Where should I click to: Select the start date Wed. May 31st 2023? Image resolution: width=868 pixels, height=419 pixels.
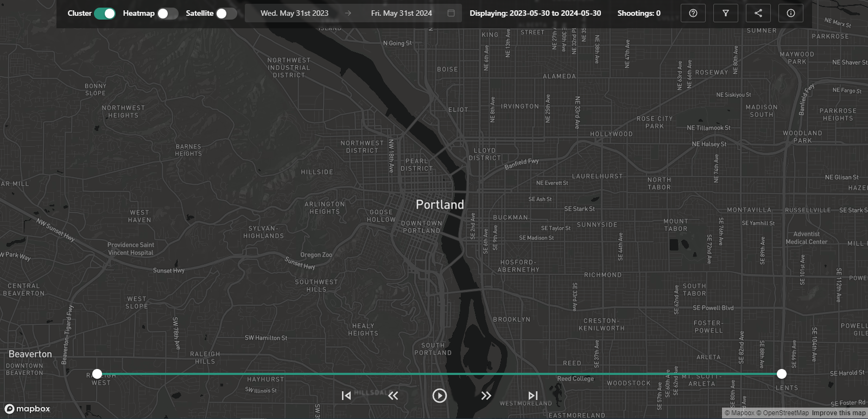pyautogui.click(x=294, y=13)
